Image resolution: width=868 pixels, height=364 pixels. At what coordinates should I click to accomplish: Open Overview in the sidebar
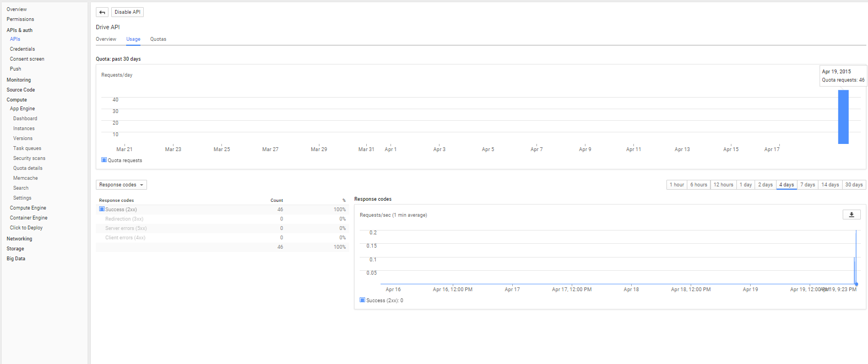click(x=17, y=9)
